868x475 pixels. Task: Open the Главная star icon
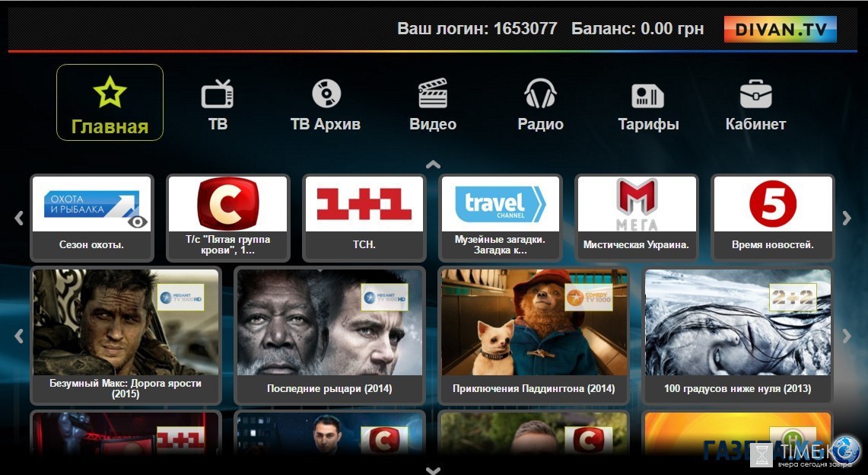110,93
